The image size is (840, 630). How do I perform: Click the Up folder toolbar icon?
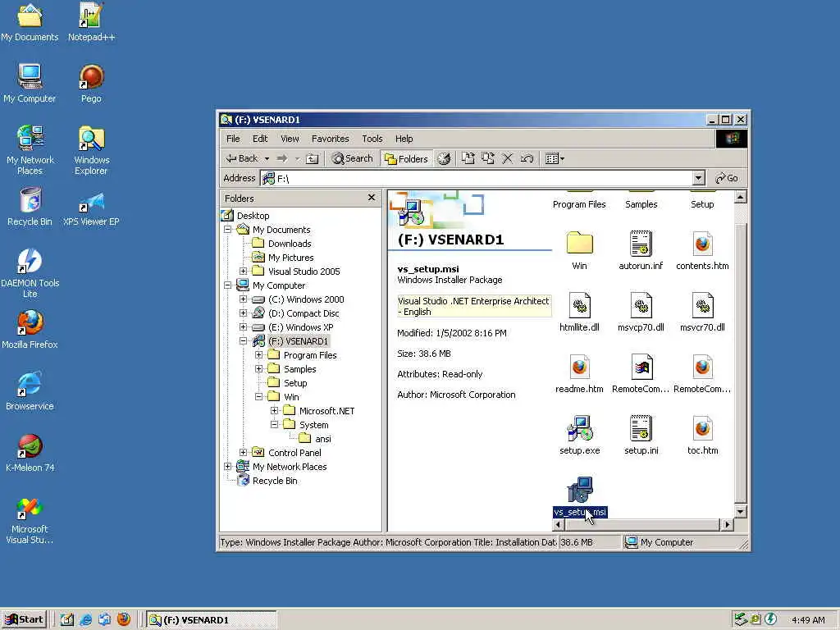pos(312,158)
